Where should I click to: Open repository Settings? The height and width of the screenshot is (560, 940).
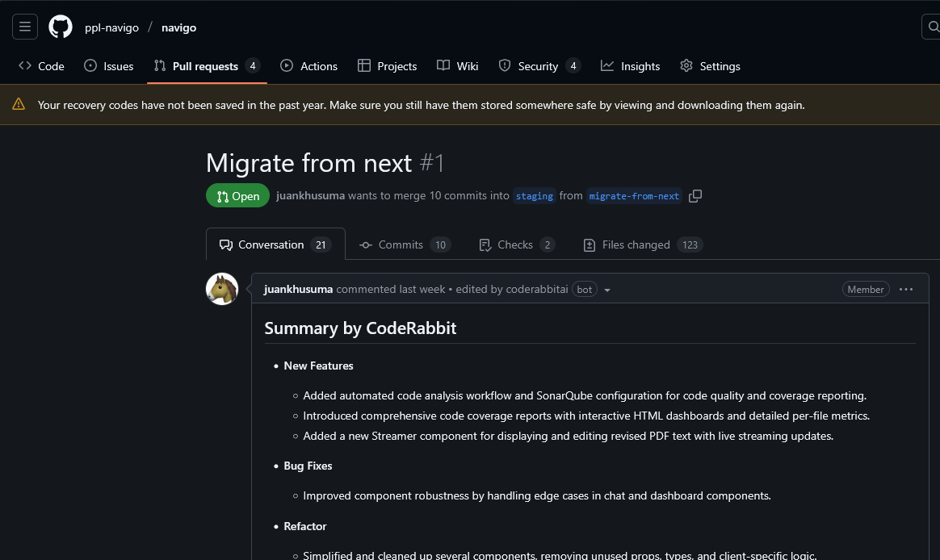coord(711,66)
